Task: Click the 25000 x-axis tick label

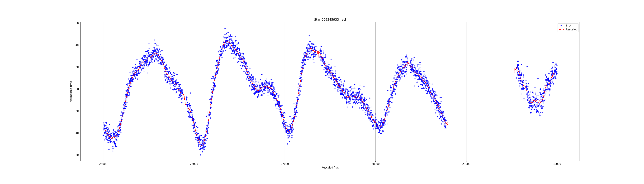Action: tap(103, 164)
